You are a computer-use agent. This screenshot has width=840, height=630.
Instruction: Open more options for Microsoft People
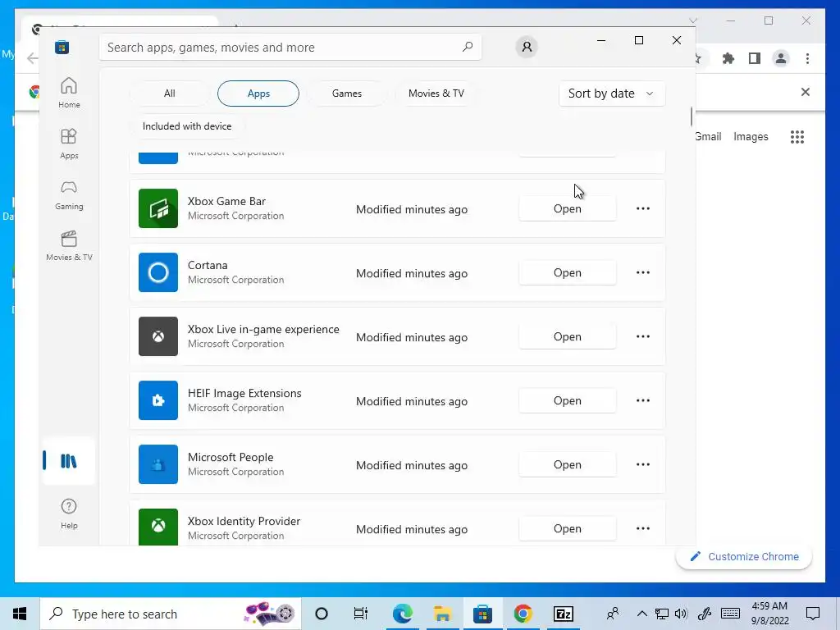pos(643,464)
